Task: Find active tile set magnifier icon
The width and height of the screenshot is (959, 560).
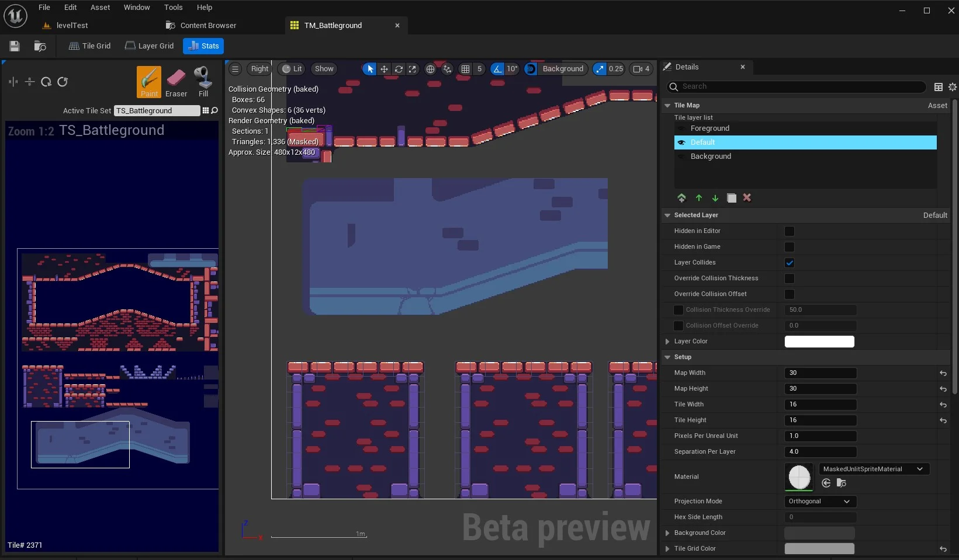Action: (214, 110)
